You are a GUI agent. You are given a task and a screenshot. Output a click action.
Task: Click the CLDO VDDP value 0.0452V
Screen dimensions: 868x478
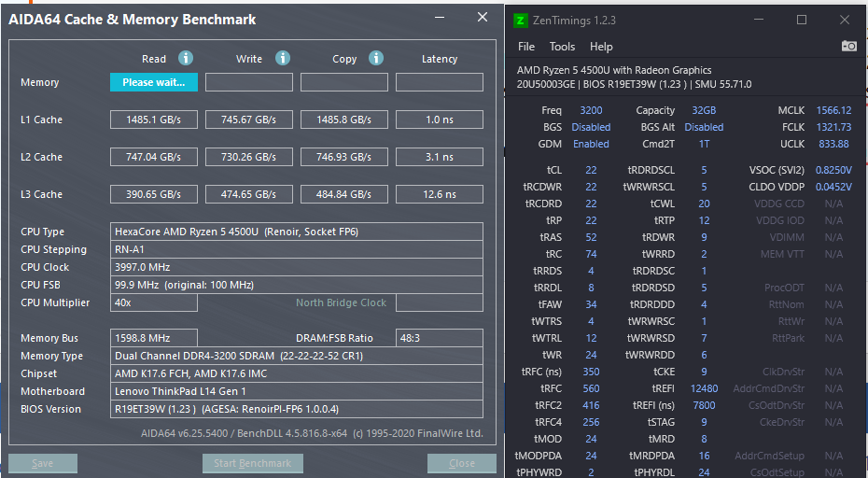(x=833, y=187)
